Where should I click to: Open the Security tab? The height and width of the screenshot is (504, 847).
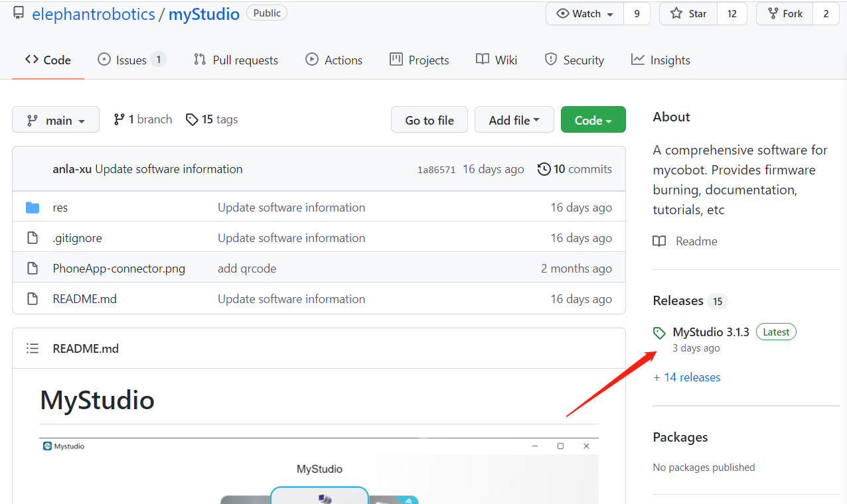pos(574,60)
